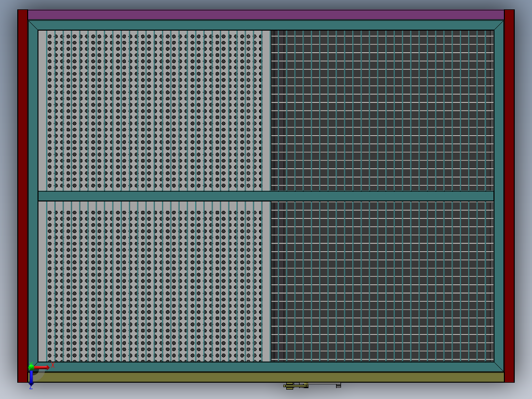Select the teal frame's top member

266,25
